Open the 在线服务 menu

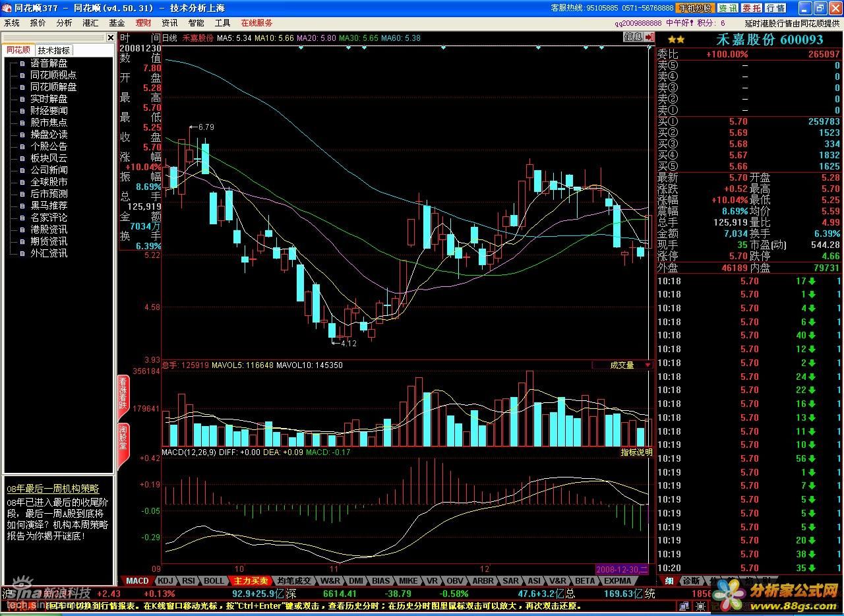(x=256, y=22)
